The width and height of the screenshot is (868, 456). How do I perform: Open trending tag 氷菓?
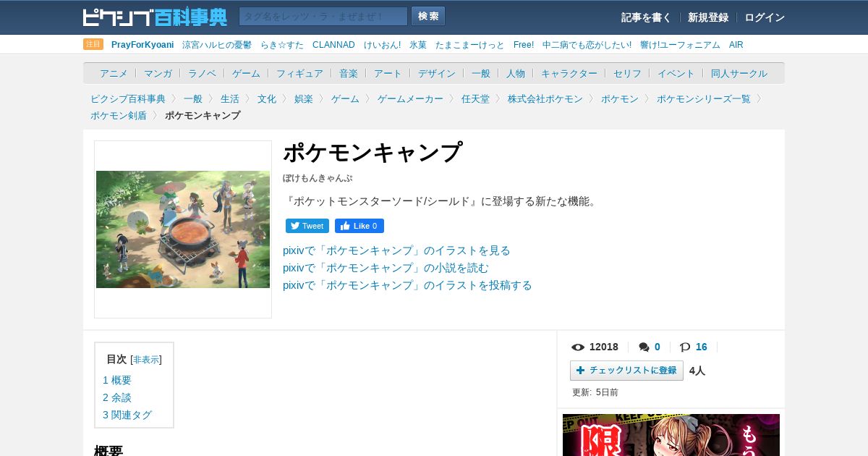point(418,45)
